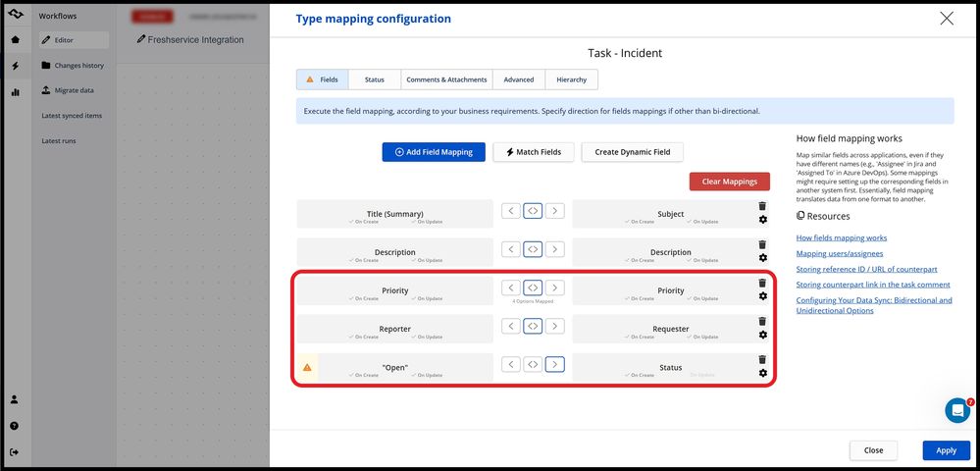The image size is (980, 471).
Task: Switch to the Advanced tab
Action: pos(519,79)
